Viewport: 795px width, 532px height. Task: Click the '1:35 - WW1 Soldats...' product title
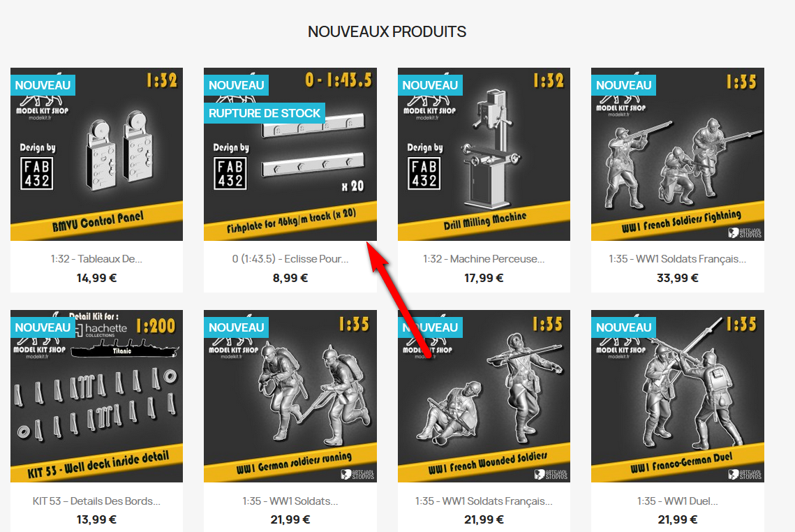coord(290,501)
